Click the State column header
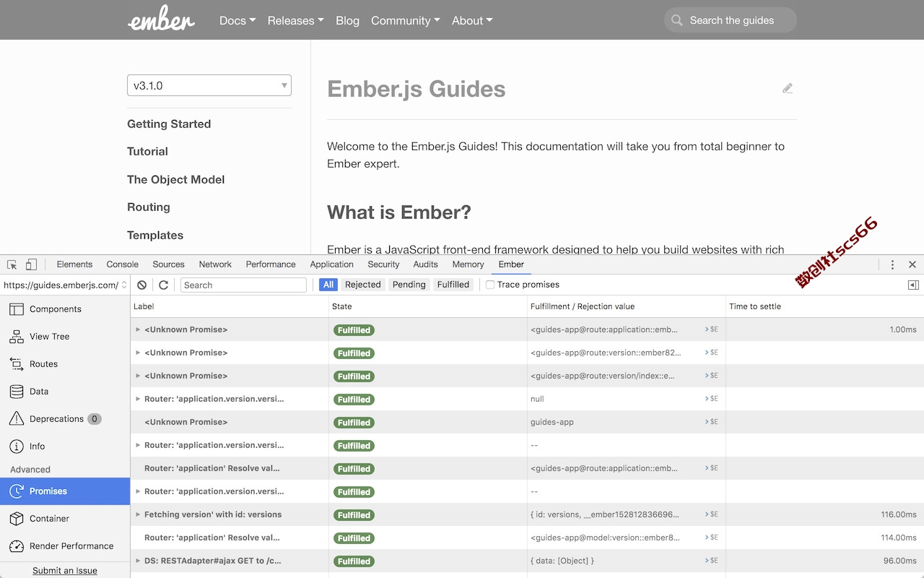The height and width of the screenshot is (578, 924). [x=428, y=306]
